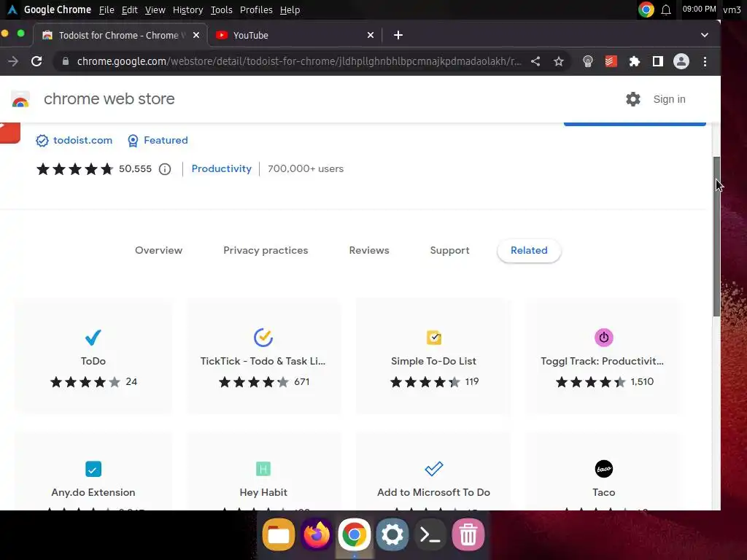Open the Any.do Extension icon
Image resolution: width=747 pixels, height=560 pixels.
pyautogui.click(x=93, y=469)
